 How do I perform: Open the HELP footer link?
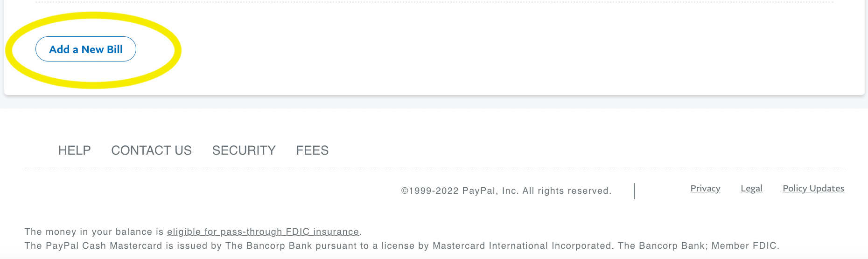(x=74, y=150)
